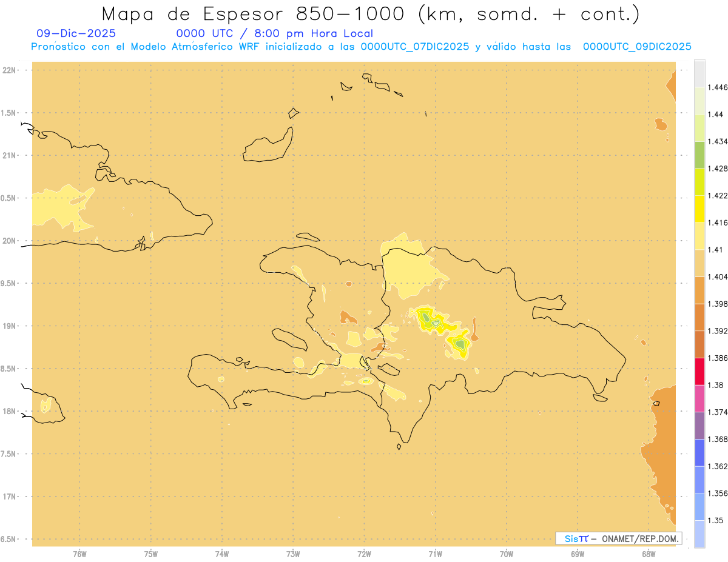
Task: Click the 22N latitude label
Action: (10, 70)
